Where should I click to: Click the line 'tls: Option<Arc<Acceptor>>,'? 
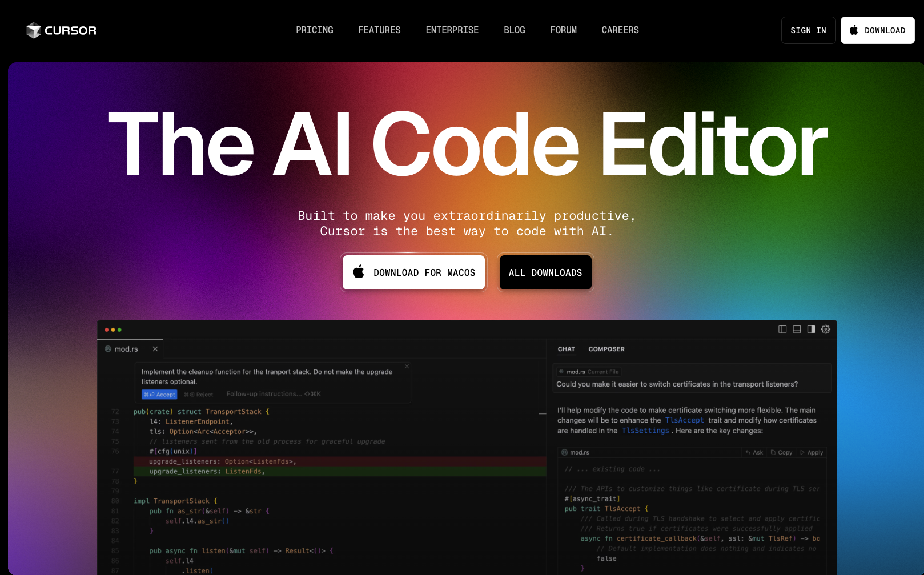point(203,432)
